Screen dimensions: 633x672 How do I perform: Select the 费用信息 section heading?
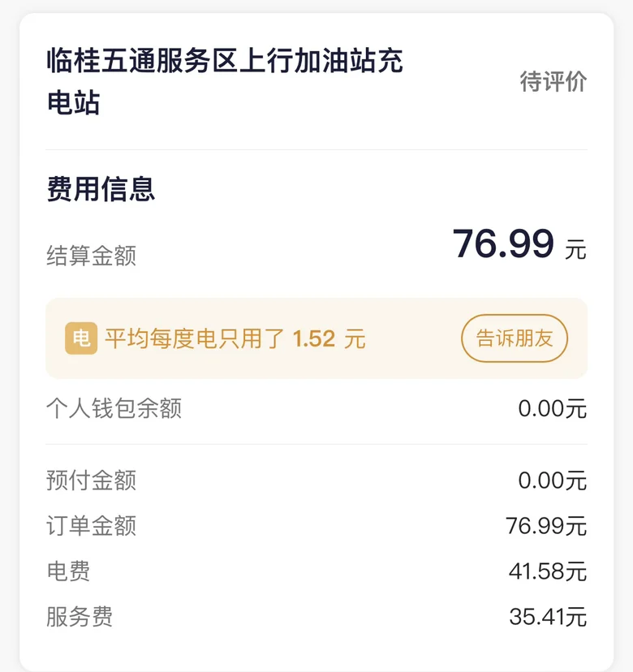pos(101,189)
